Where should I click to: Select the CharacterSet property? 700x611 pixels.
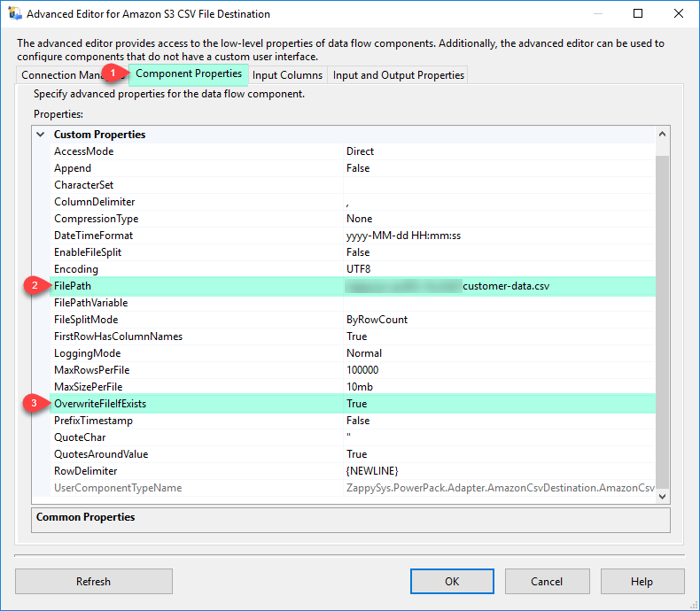[84, 185]
